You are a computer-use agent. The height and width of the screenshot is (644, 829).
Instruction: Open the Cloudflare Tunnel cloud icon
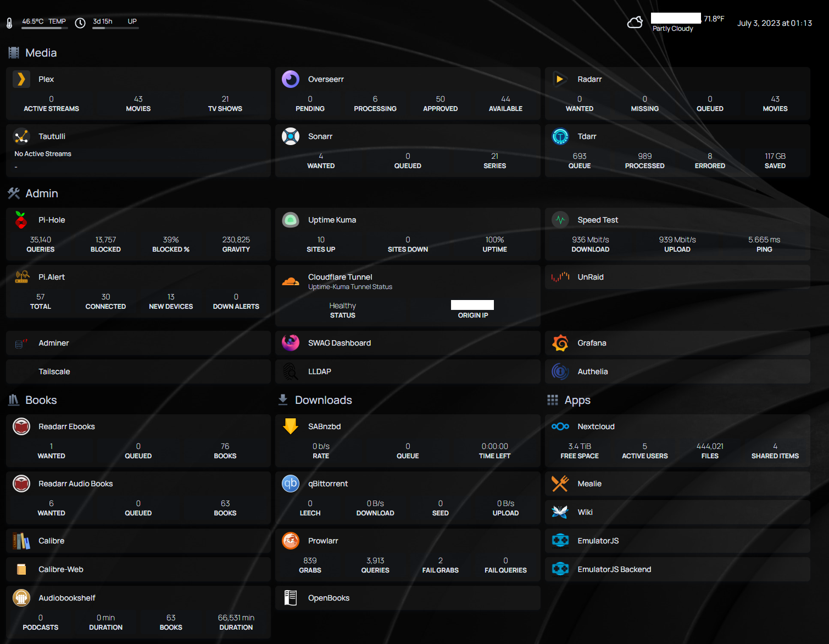(291, 281)
